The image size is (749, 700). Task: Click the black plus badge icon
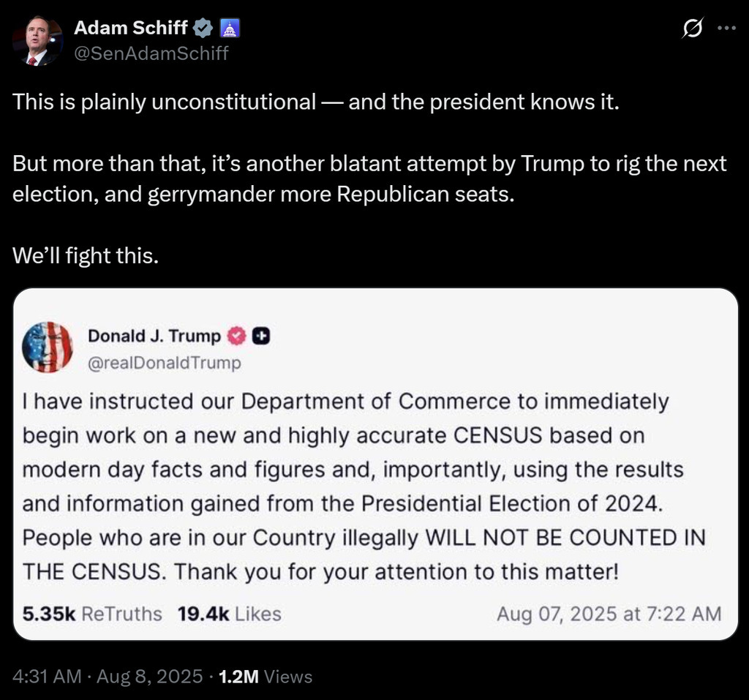[262, 336]
